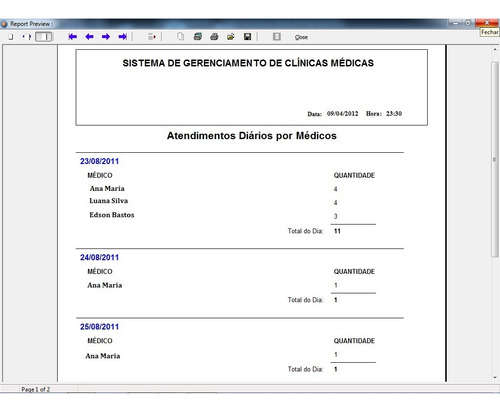
Task: Minimize the Report Preview window
Action: [x=455, y=23]
